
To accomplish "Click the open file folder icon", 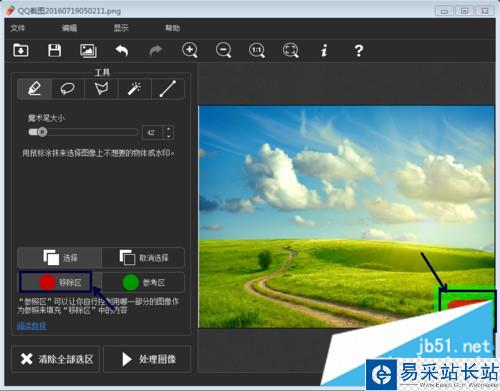I will pos(21,50).
